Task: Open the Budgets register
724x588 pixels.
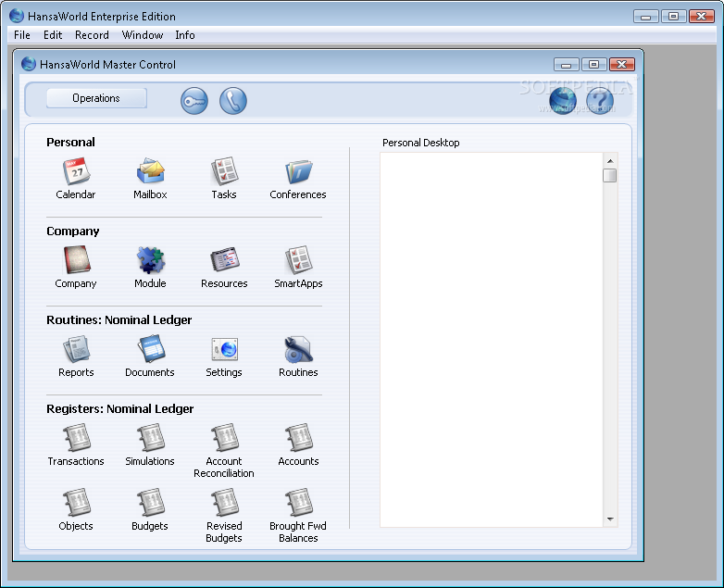Action: pos(151,502)
